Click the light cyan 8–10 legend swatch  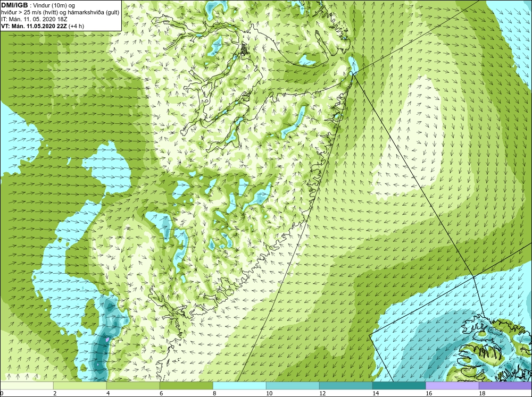(239, 385)
